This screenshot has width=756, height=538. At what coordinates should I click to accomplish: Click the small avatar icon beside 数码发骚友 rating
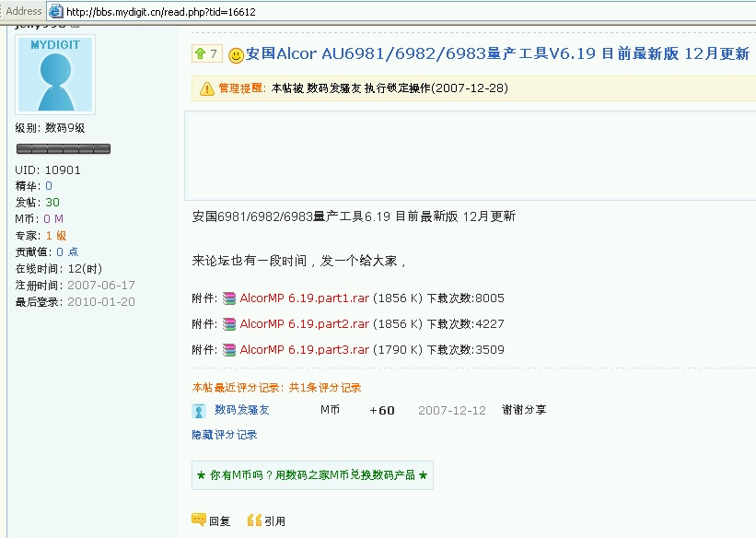[199, 411]
